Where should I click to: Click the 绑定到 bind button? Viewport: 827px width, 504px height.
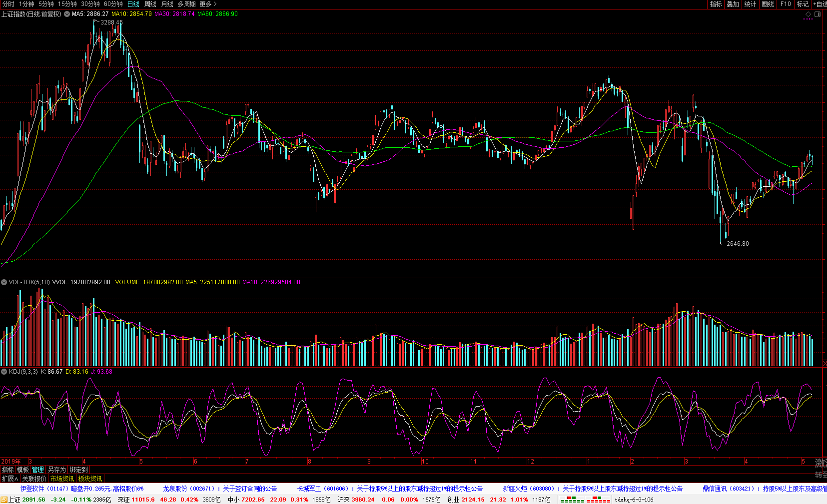(78, 470)
